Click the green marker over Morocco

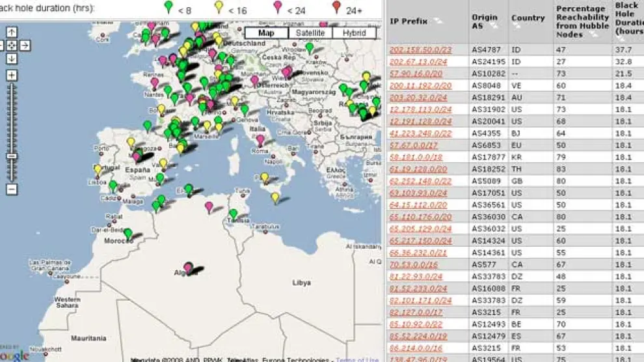coord(128,233)
